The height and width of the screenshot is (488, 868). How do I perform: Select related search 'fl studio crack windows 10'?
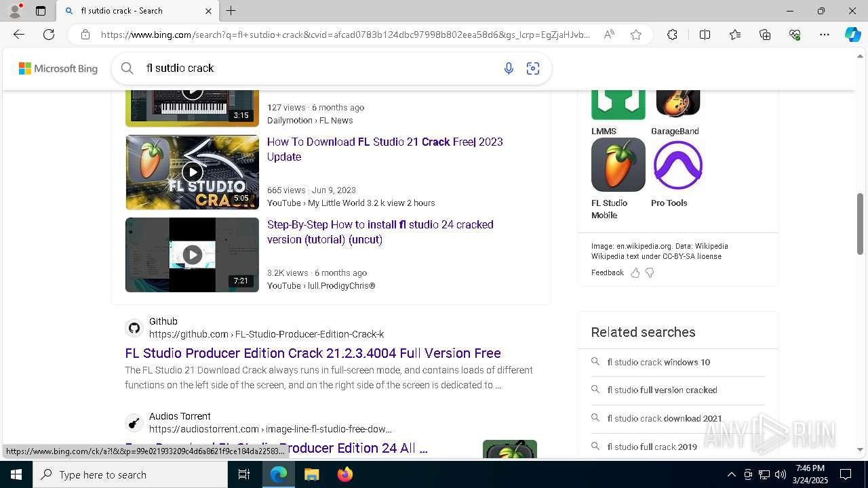click(x=658, y=362)
